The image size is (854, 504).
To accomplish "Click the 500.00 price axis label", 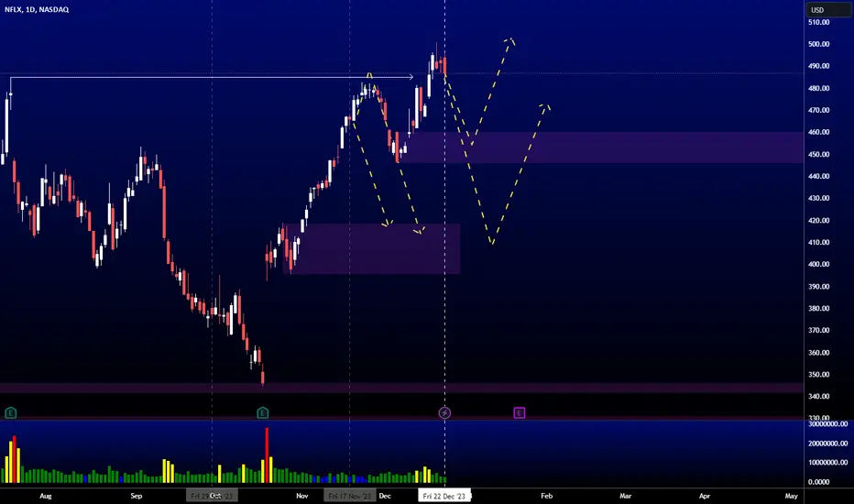I will pos(818,44).
